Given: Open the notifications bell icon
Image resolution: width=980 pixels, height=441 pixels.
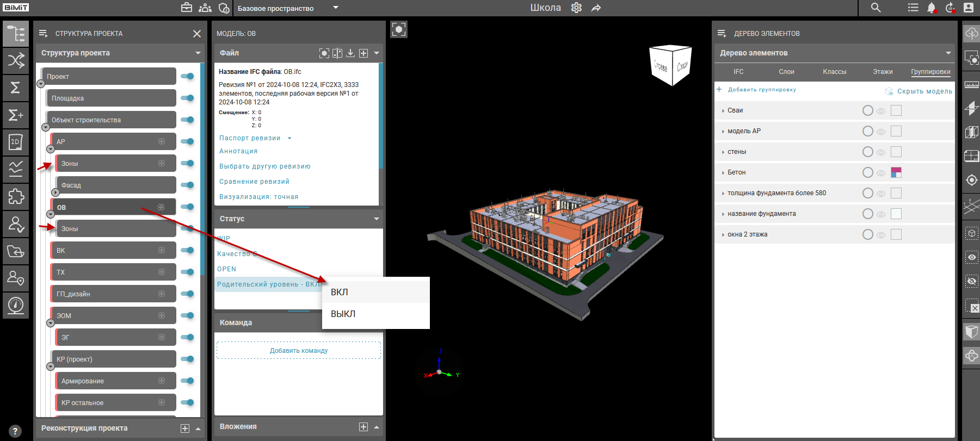Looking at the screenshot, I should pos(931,8).
